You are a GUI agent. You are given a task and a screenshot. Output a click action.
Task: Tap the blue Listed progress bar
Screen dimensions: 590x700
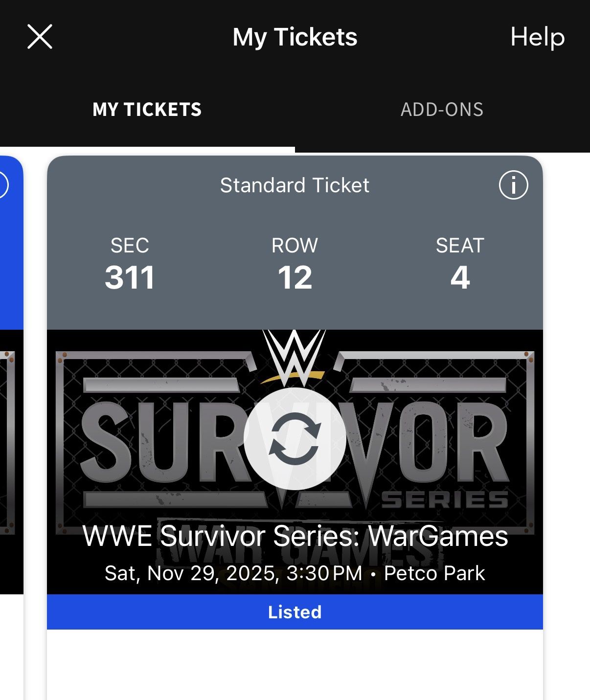point(295,611)
